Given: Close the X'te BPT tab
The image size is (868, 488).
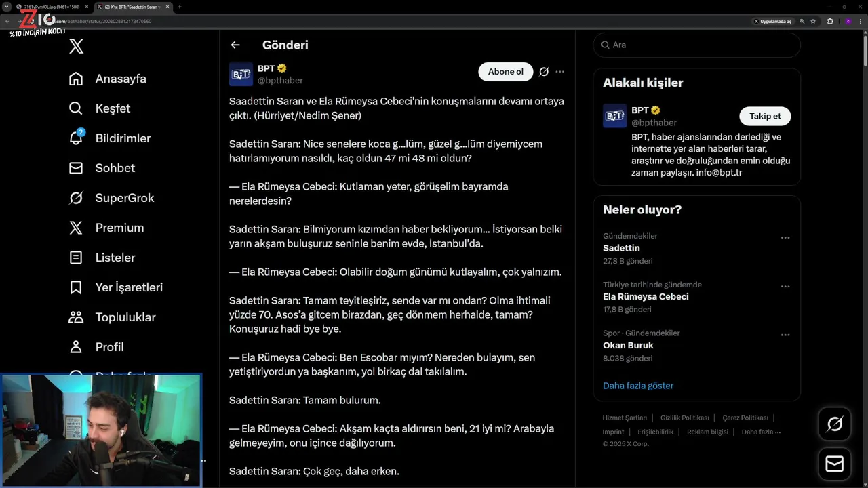Looking at the screenshot, I should 167,7.
